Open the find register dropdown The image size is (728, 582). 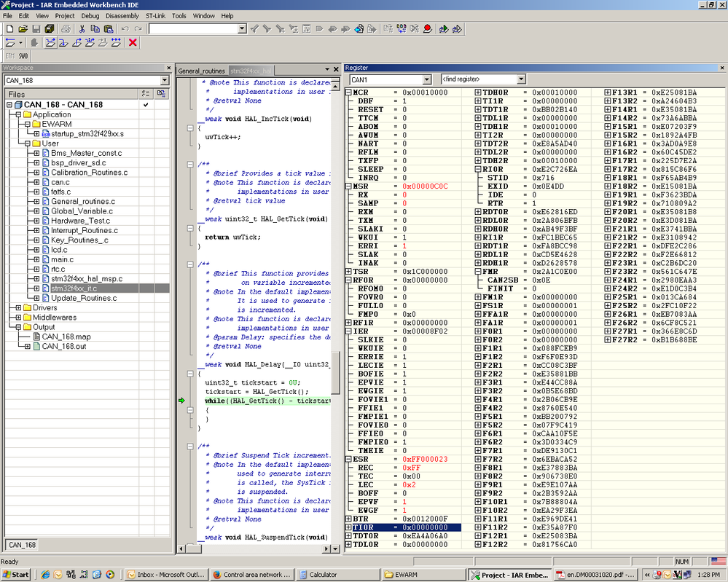[x=521, y=79]
